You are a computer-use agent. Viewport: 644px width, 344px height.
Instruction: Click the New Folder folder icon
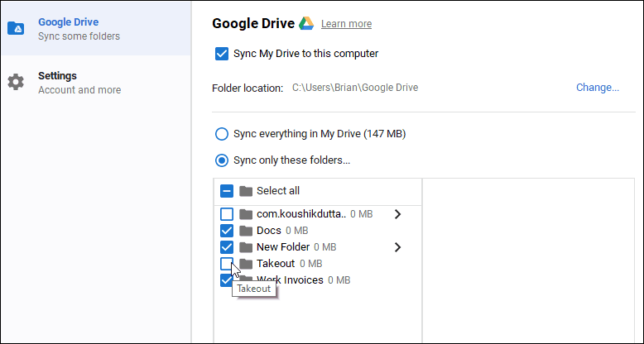pyautogui.click(x=246, y=247)
